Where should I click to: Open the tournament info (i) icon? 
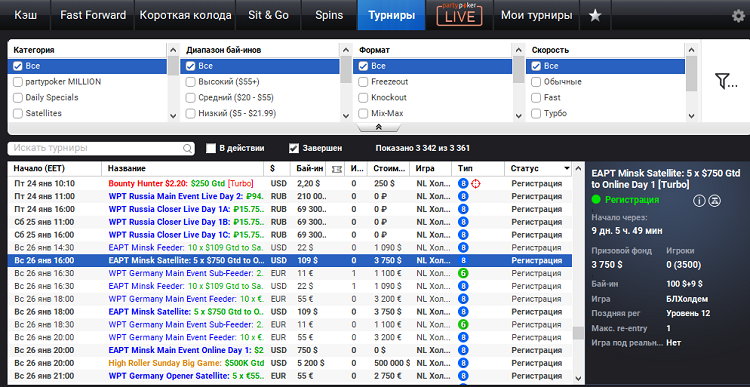[699, 201]
